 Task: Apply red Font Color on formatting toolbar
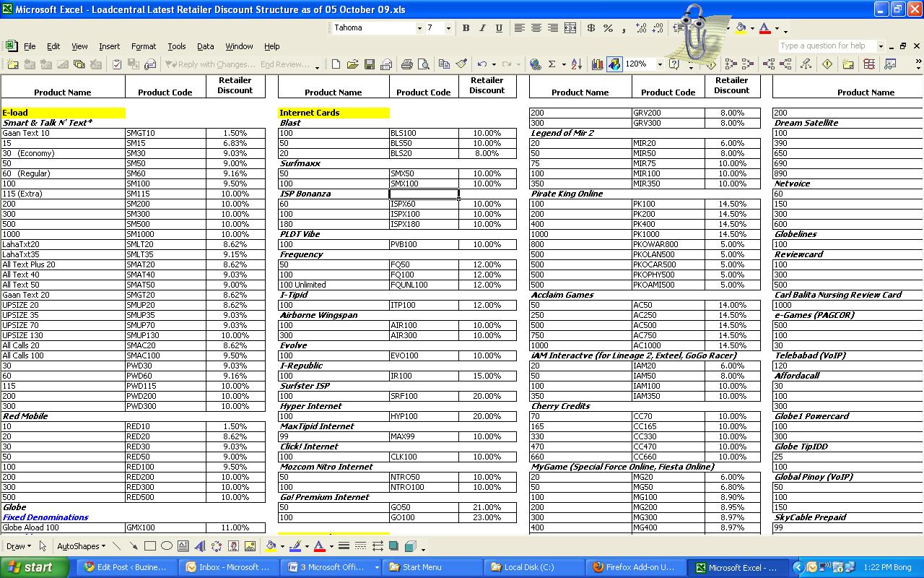(764, 28)
